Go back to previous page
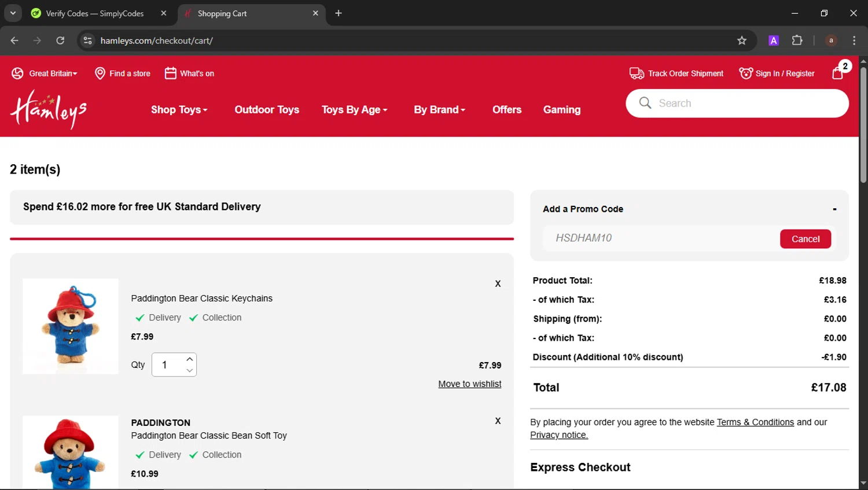 [14, 40]
